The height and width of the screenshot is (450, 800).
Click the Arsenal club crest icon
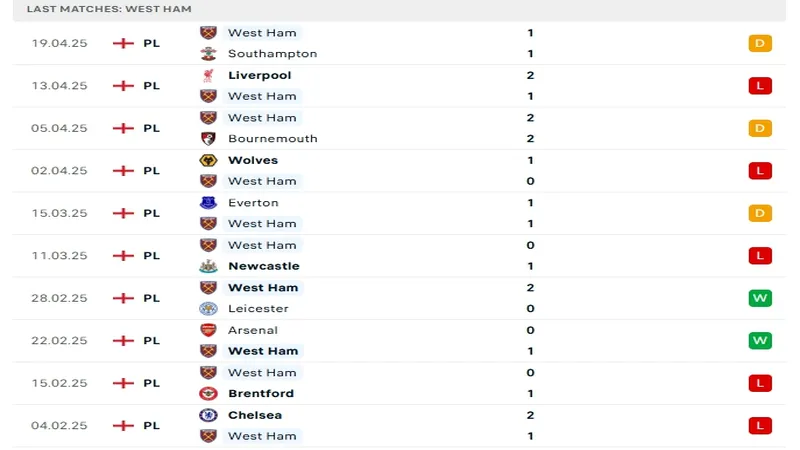coord(208,330)
